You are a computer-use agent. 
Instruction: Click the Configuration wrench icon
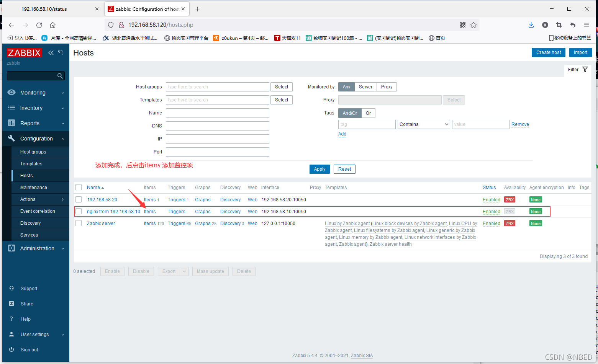point(11,138)
